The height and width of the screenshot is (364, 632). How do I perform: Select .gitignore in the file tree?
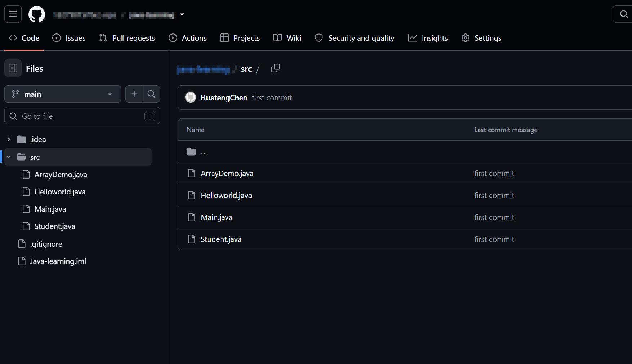click(46, 244)
